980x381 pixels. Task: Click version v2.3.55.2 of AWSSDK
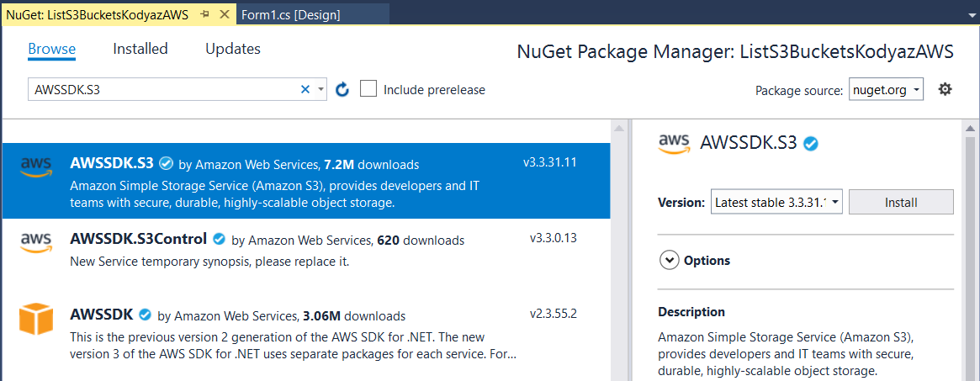point(554,313)
